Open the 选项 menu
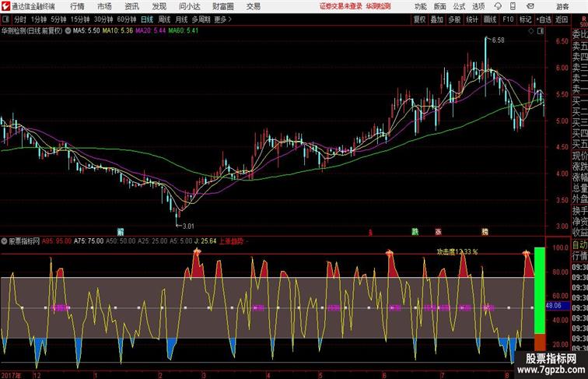588x379 pixels. [478, 6]
